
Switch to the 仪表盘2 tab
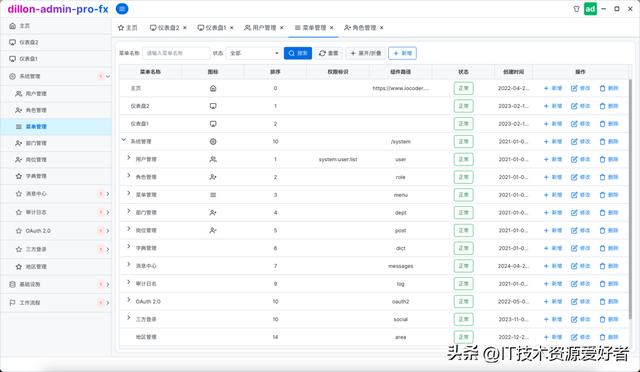(x=165, y=28)
